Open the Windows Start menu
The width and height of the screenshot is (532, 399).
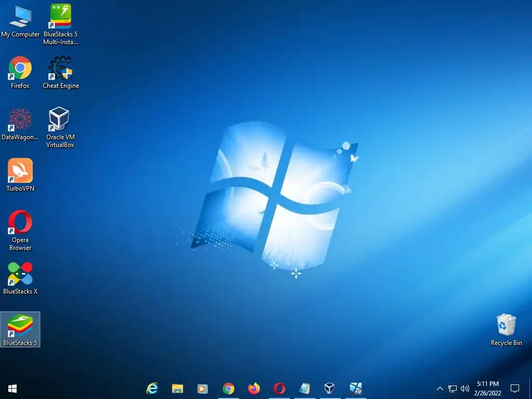tap(12, 389)
